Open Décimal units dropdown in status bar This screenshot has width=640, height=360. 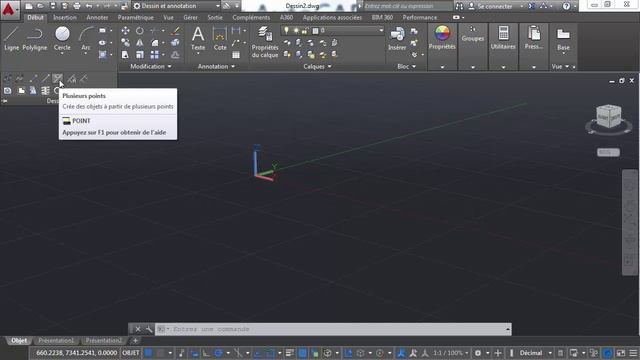(x=536, y=353)
